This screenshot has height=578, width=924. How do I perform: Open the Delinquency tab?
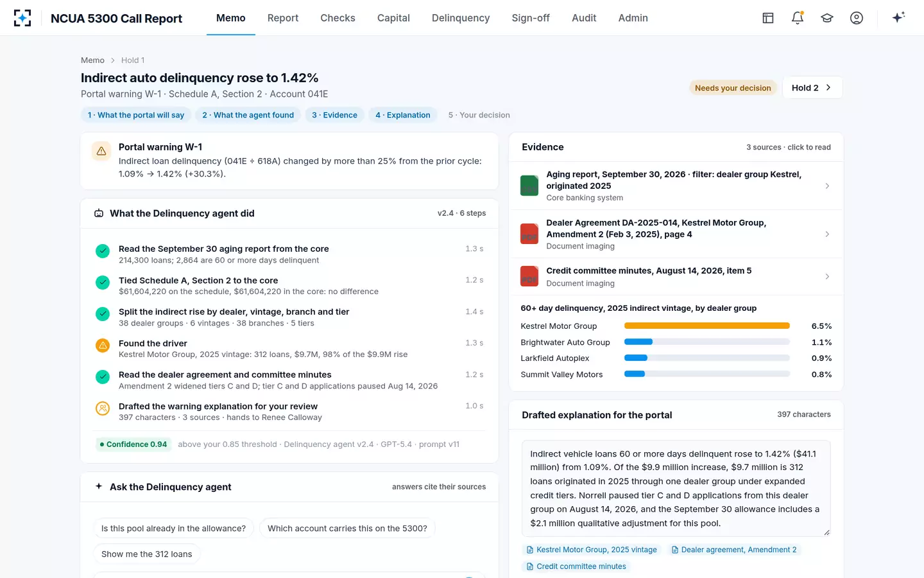461,18
